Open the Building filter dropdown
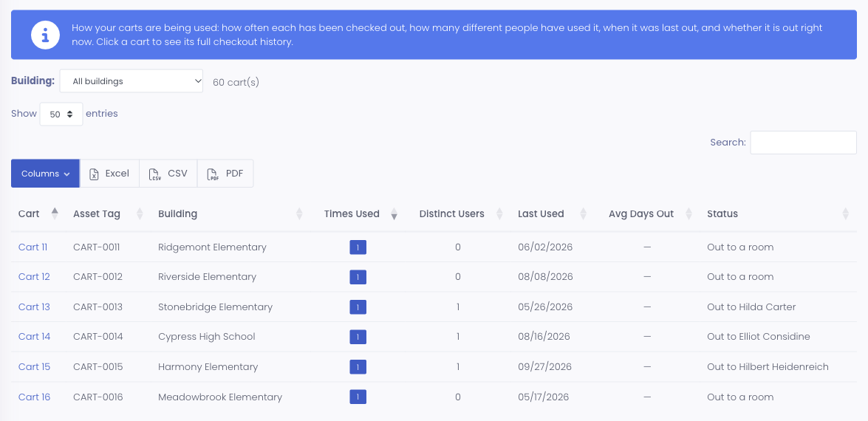The width and height of the screenshot is (868, 421). (131, 81)
